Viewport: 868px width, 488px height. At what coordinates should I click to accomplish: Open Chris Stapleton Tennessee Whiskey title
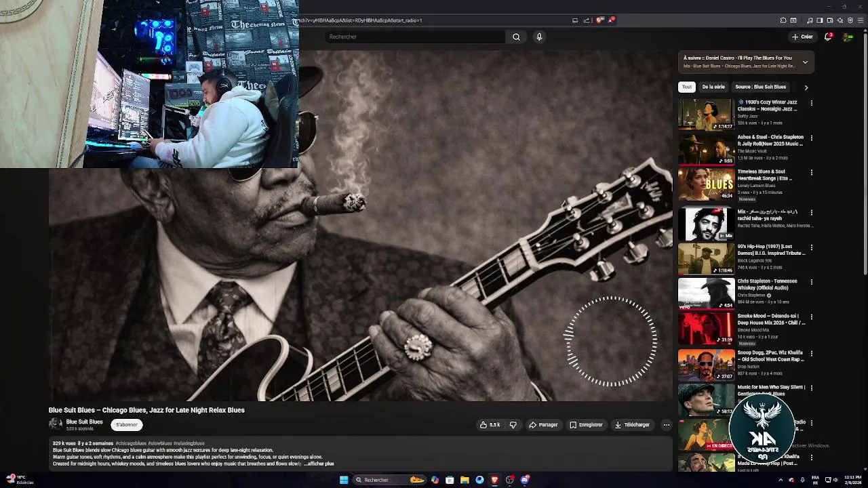[768, 284]
